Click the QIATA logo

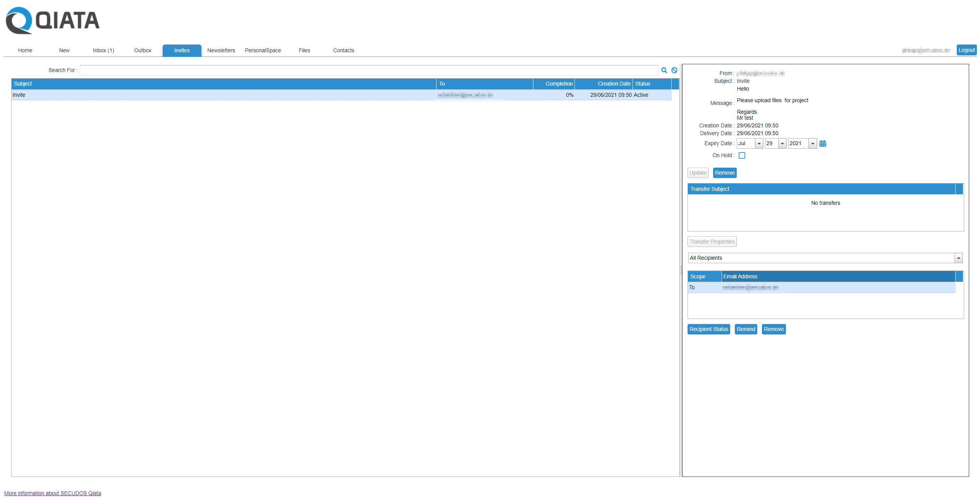[53, 20]
